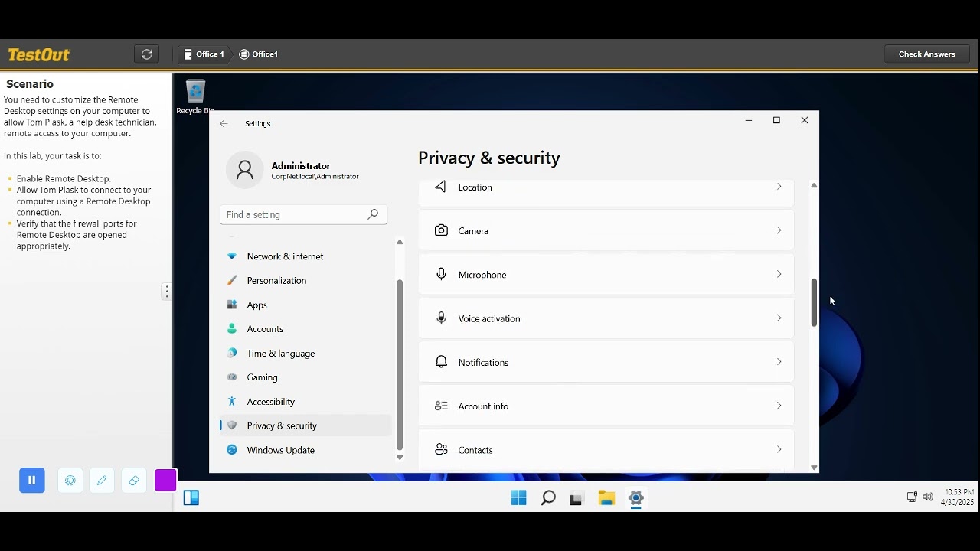The width and height of the screenshot is (980, 551).
Task: Expand the Location row chevron
Action: tap(779, 187)
